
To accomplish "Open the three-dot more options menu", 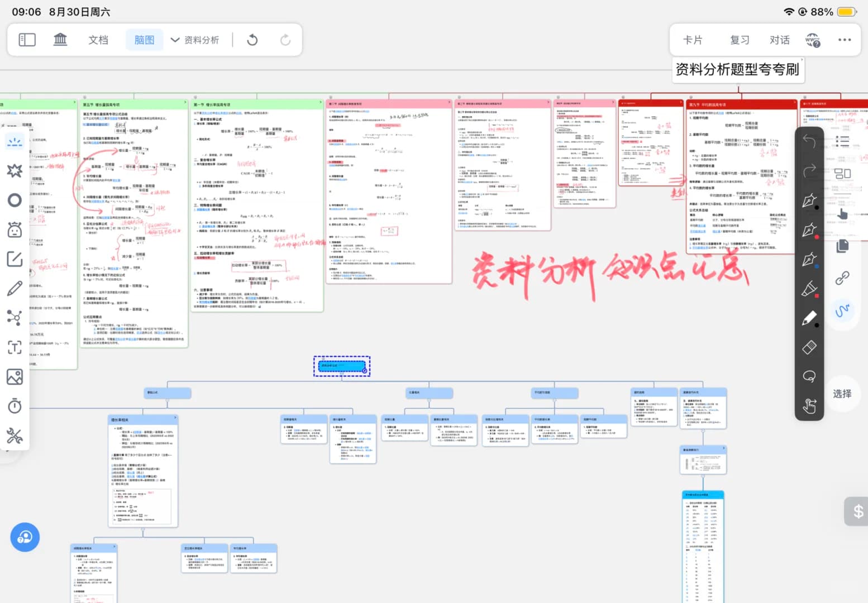I will 845,40.
